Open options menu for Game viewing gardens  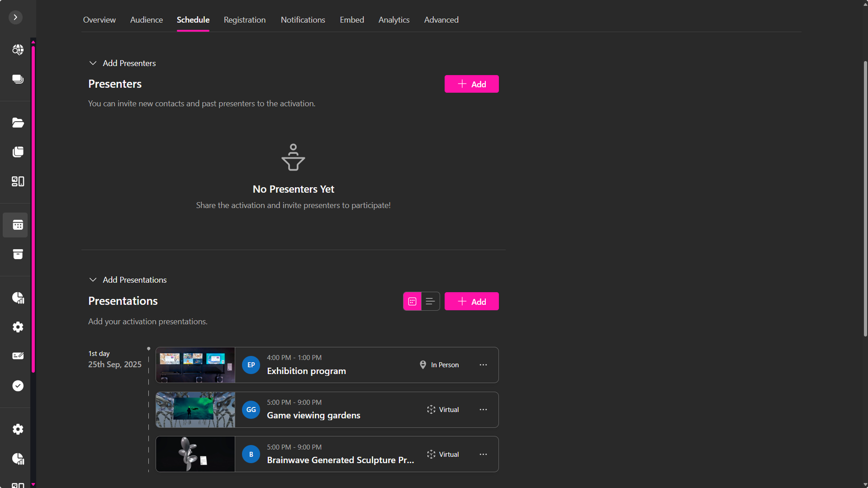click(x=483, y=410)
